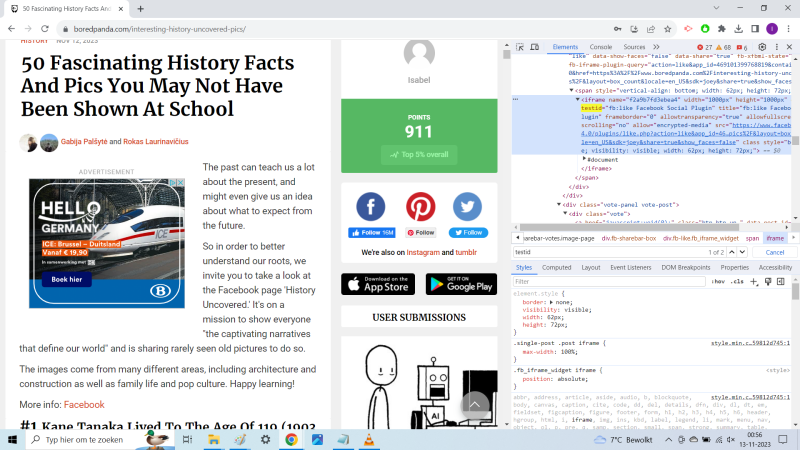Activate the inspect element picker icon

tap(519, 47)
